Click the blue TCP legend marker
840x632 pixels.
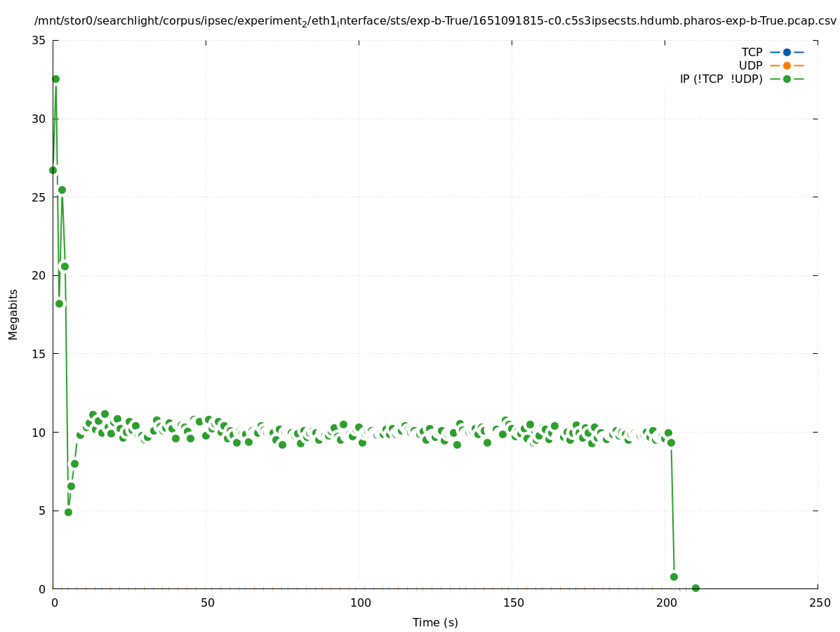(787, 52)
